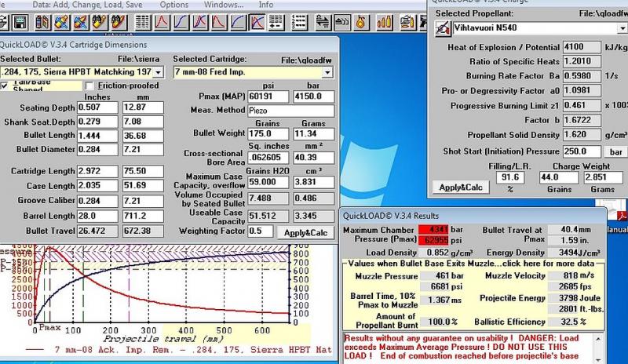
Task: Open the Windows... menu
Action: (224, 5)
